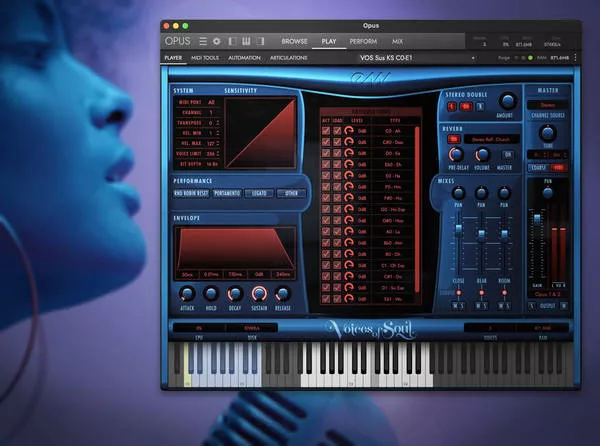This screenshot has height=446, width=600.
Task: Click the Sustain envelope knob
Action: [x=259, y=294]
